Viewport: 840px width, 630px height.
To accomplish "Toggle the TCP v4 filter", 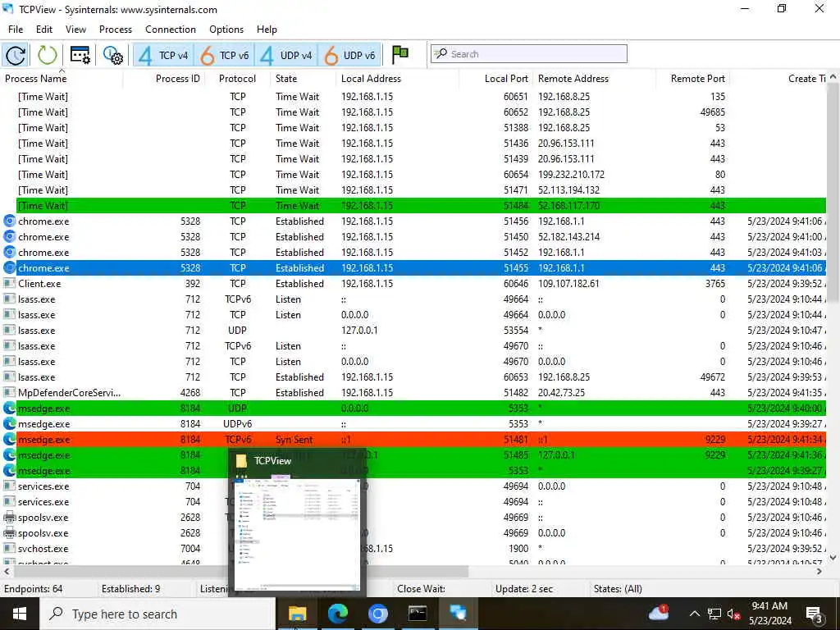I will tap(163, 55).
